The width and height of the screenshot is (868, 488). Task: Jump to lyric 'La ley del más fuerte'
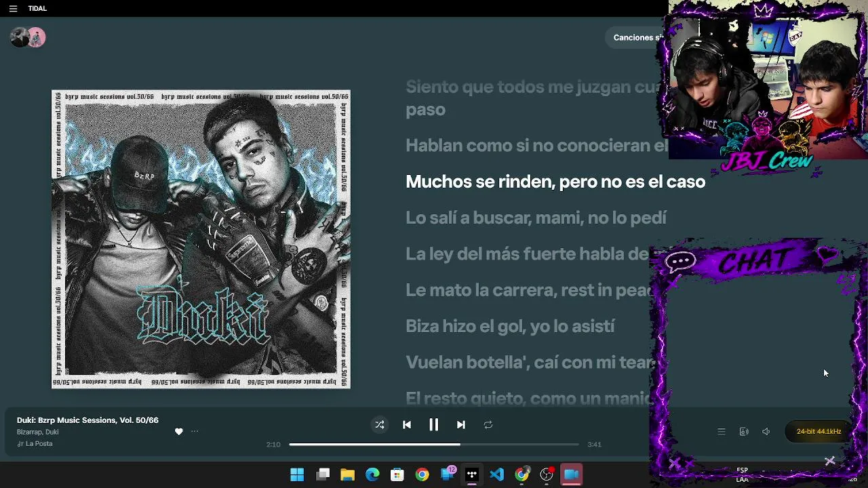[527, 254]
